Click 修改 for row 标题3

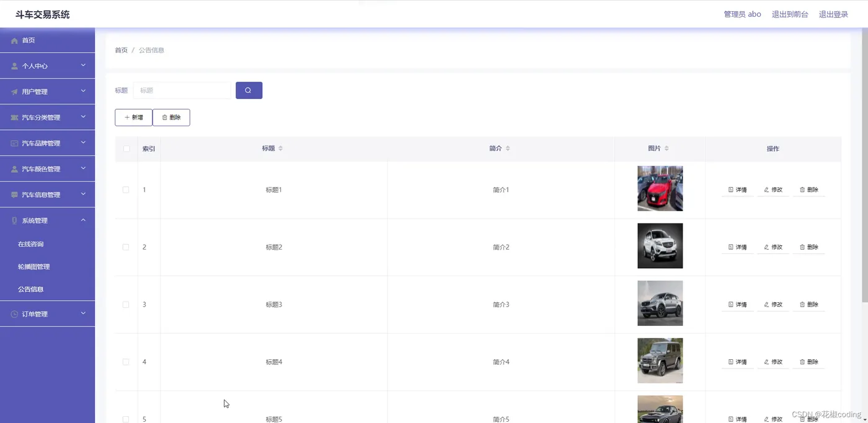click(x=773, y=305)
